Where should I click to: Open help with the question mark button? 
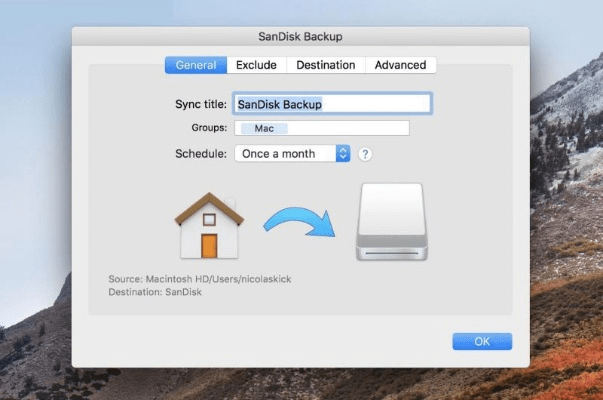pyautogui.click(x=365, y=154)
